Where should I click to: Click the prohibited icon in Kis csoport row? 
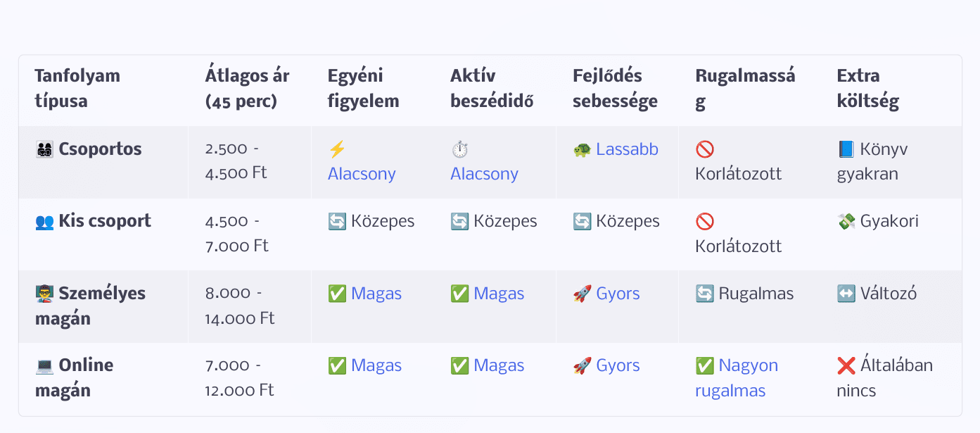coord(704,221)
